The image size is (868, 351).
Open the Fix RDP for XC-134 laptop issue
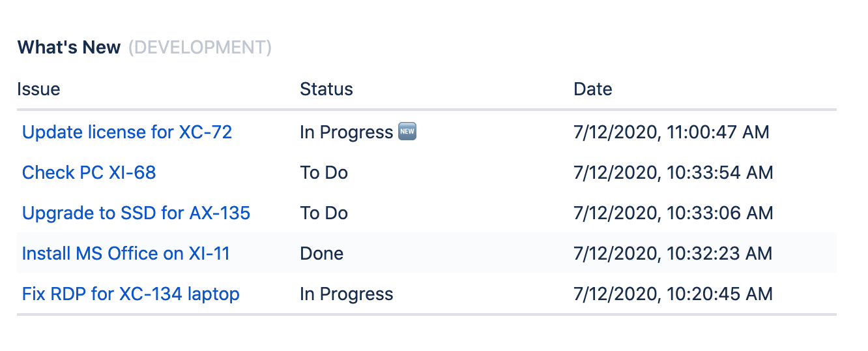(x=131, y=294)
